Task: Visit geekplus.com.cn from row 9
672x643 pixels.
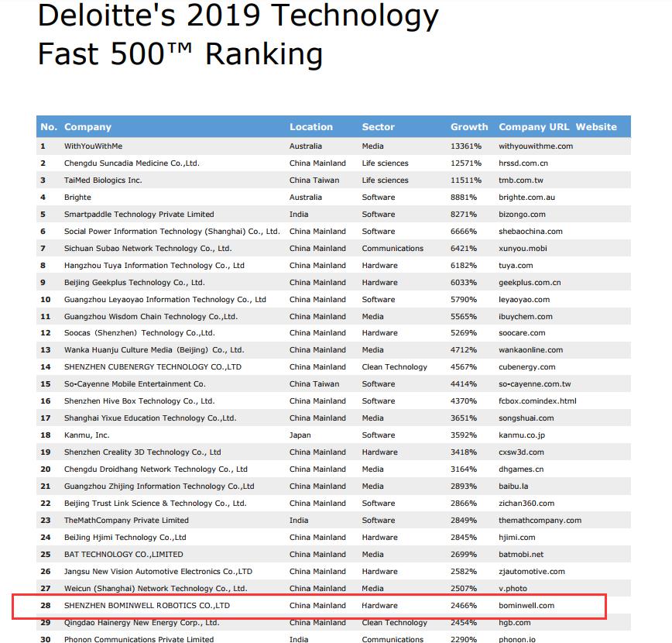Action: 530,283
